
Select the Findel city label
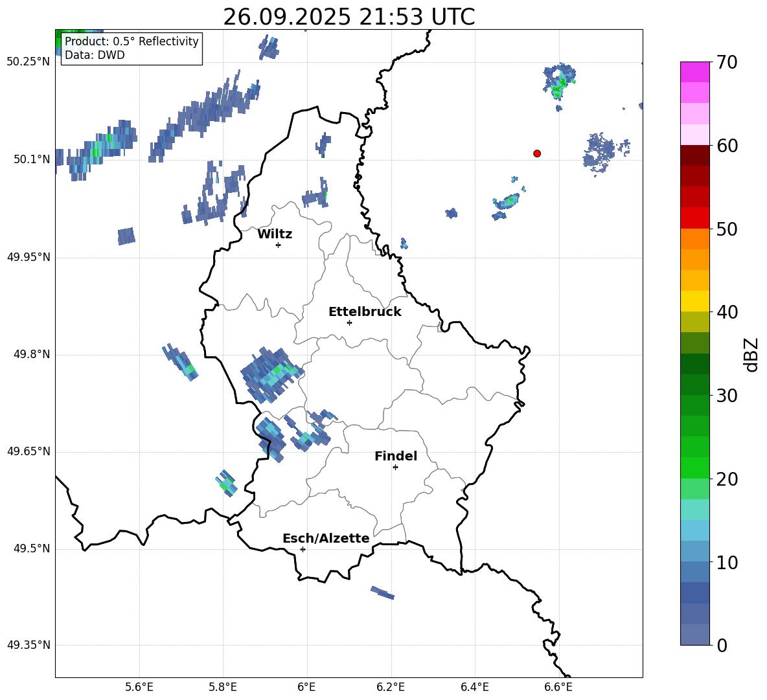396,457
